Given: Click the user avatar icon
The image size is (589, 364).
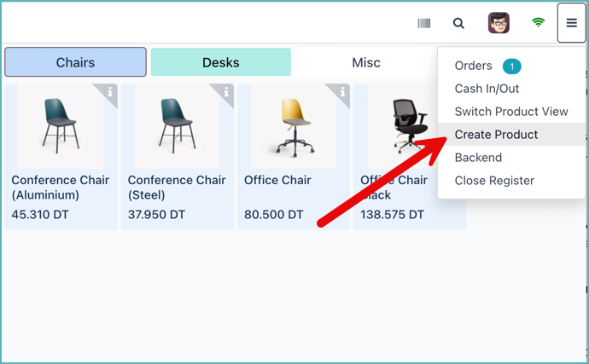Looking at the screenshot, I should click(499, 23).
